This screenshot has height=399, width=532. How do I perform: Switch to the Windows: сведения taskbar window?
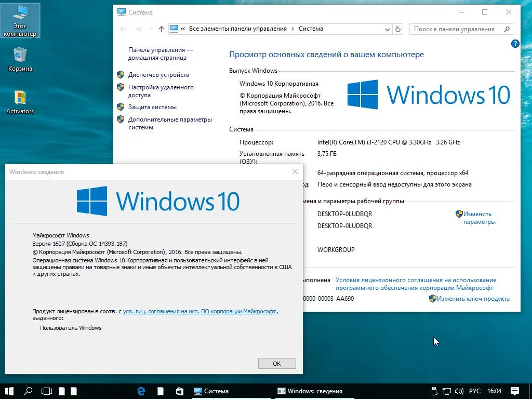309,391
